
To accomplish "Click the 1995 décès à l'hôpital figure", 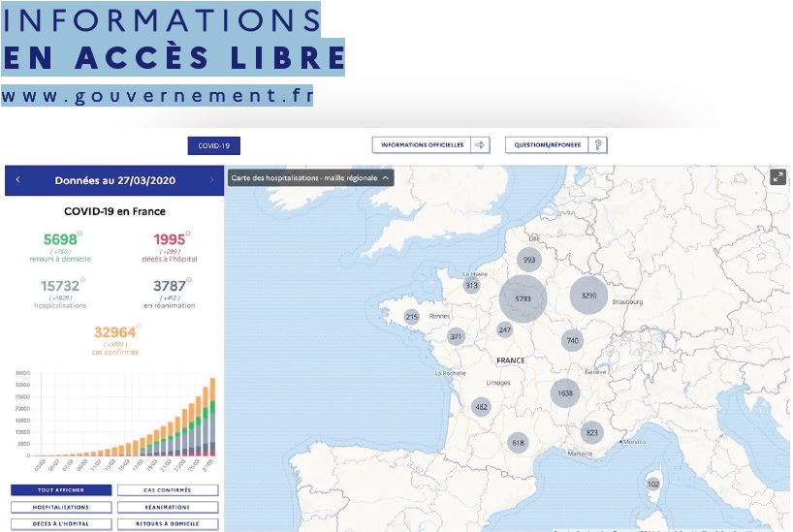I will (170, 239).
